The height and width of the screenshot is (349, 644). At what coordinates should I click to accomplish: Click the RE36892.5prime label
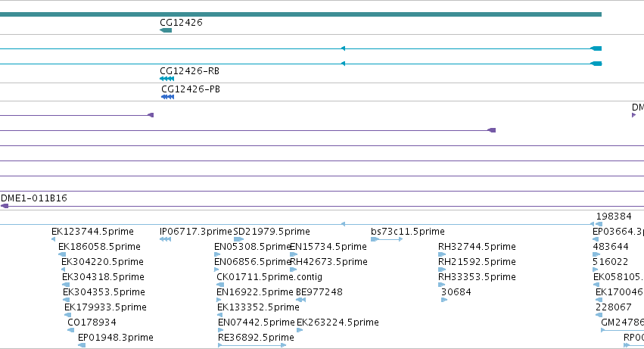click(256, 338)
